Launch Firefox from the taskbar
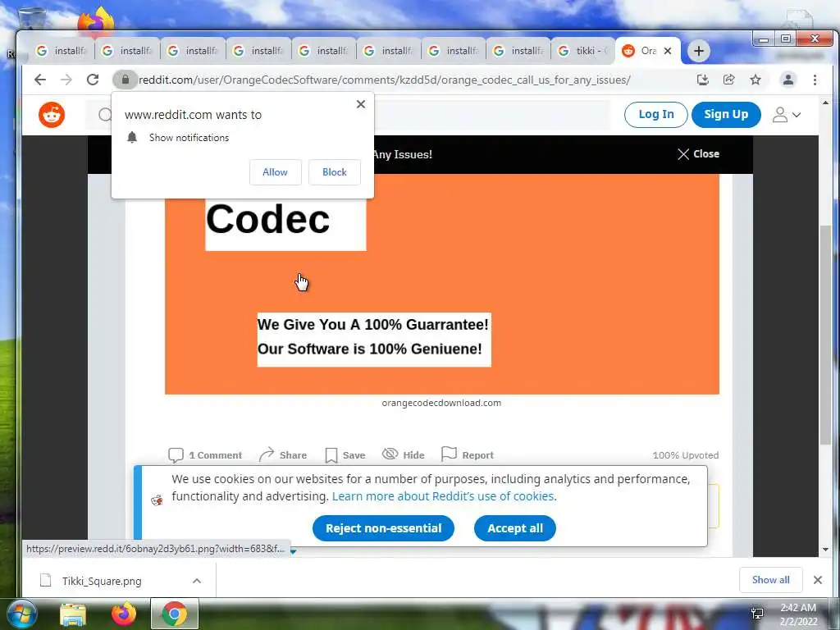The image size is (840, 630). (124, 614)
